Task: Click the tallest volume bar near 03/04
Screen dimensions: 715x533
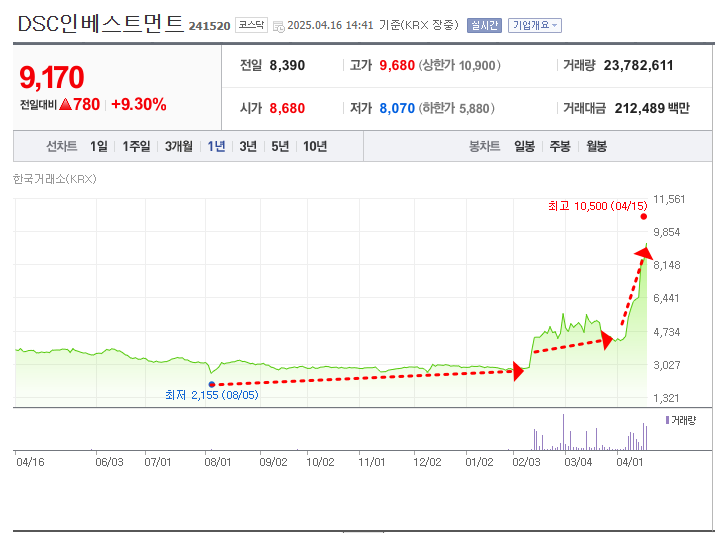Action: click(x=563, y=432)
